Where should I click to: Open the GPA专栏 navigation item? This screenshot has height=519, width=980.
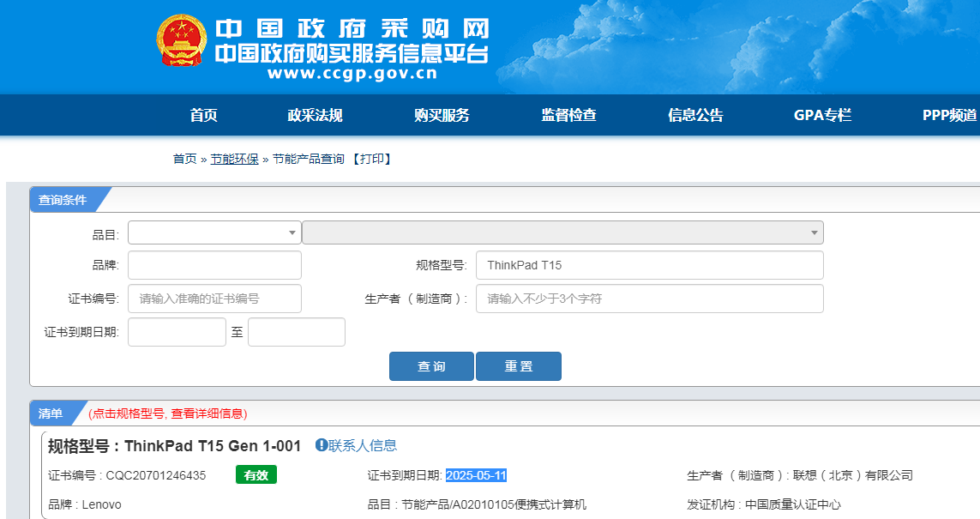(822, 115)
